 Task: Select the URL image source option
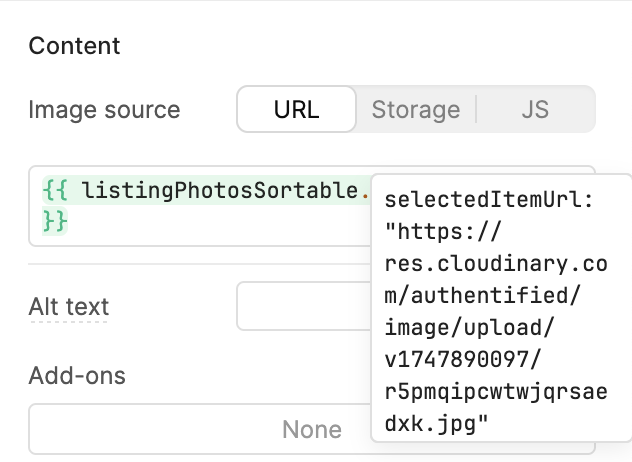point(297,109)
